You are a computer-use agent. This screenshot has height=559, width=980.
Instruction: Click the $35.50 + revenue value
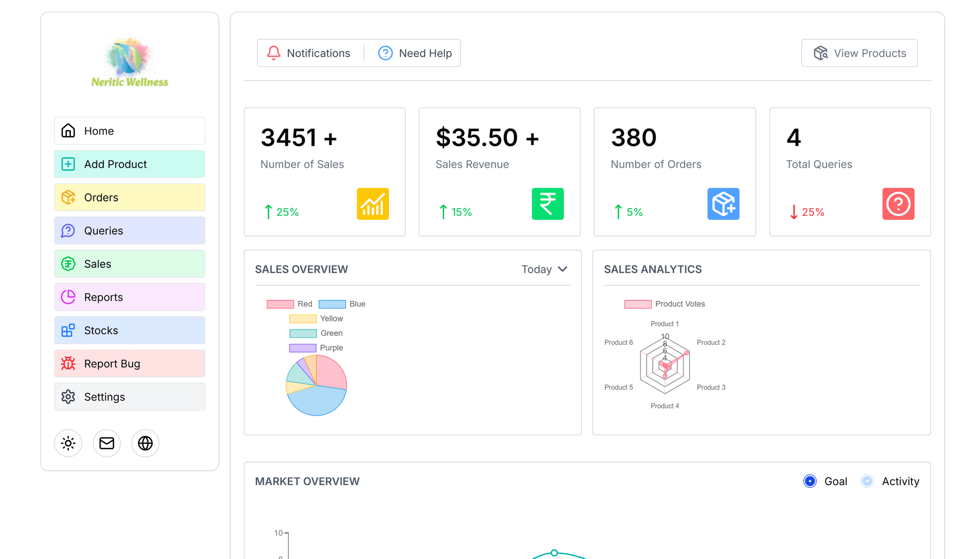tap(487, 138)
